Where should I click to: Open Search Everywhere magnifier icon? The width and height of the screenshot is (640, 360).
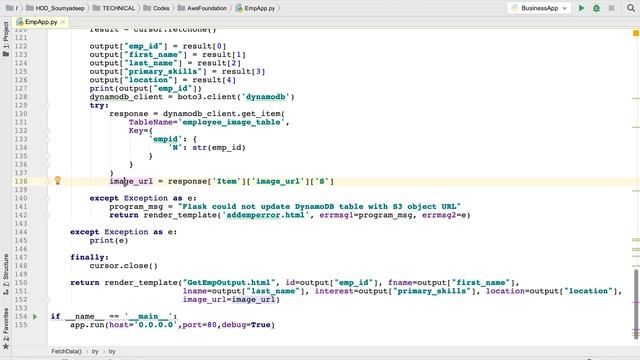pyautogui.click(x=631, y=8)
